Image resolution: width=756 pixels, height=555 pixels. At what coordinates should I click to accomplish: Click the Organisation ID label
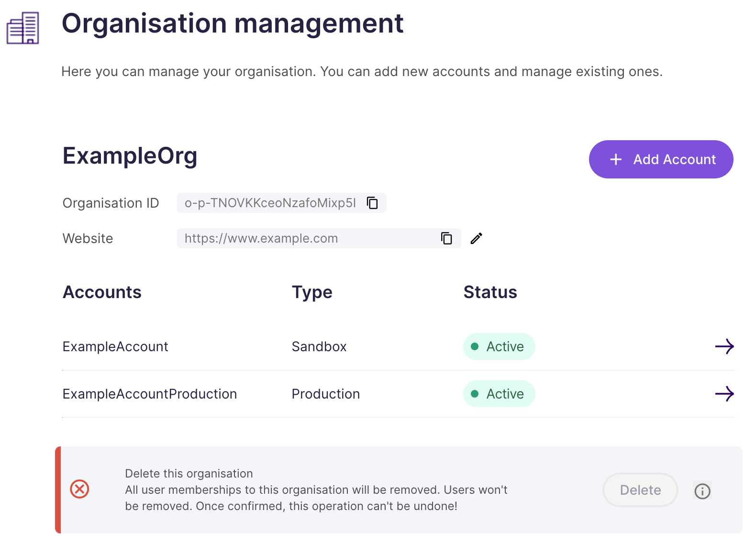coord(111,203)
